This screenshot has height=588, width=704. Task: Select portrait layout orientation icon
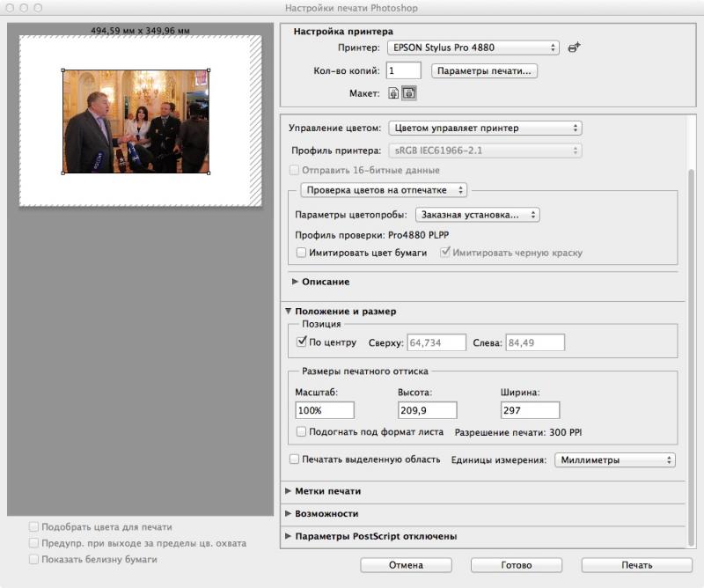tap(393, 93)
